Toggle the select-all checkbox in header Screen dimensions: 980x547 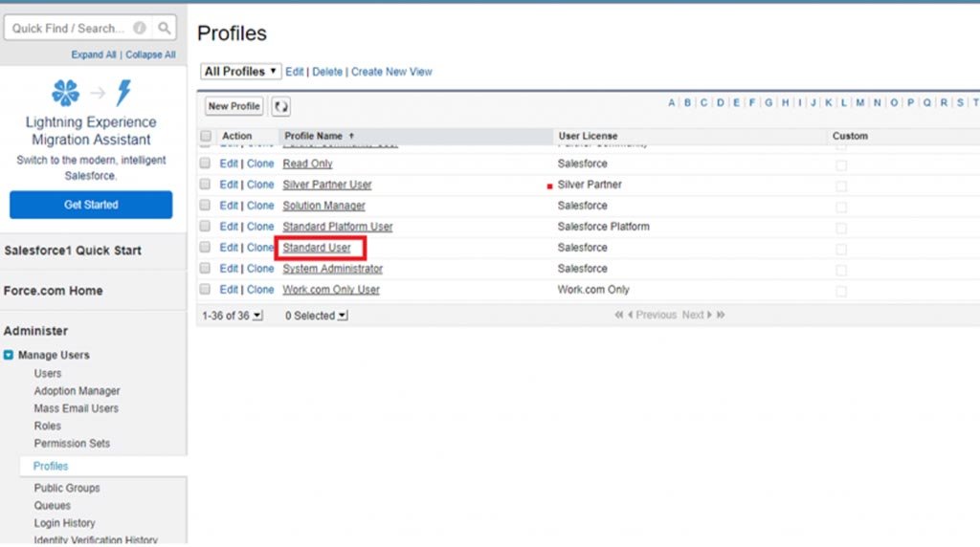206,136
